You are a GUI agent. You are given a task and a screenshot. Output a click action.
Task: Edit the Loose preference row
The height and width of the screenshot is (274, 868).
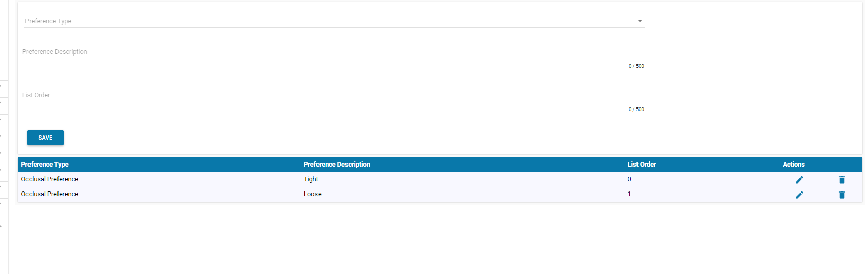pyautogui.click(x=799, y=195)
